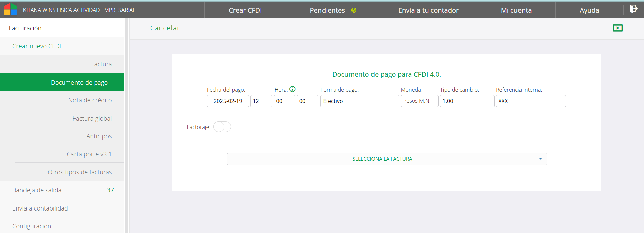Open the Forma de pago dropdown

tap(359, 101)
